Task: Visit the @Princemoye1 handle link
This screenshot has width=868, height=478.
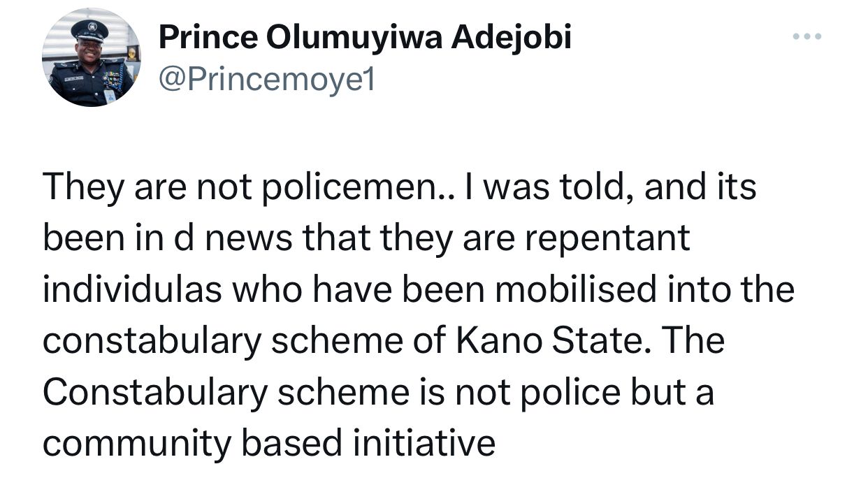Action: coord(268,80)
